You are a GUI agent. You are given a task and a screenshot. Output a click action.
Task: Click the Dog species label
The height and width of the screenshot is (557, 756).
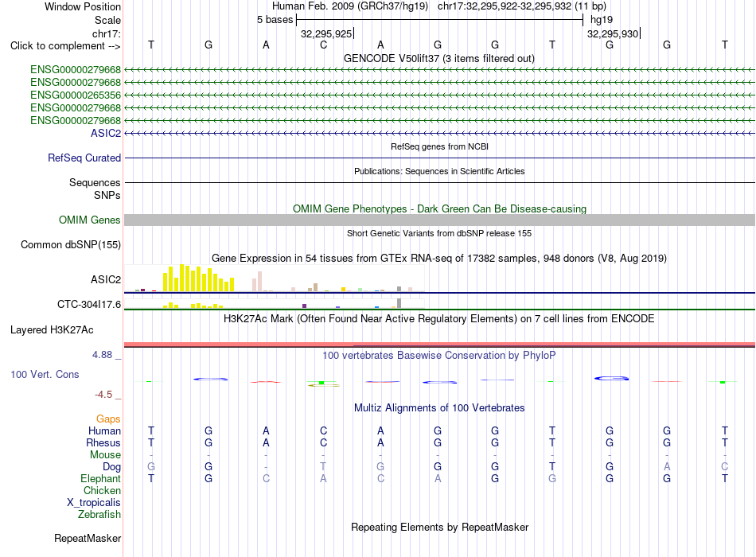[111, 466]
